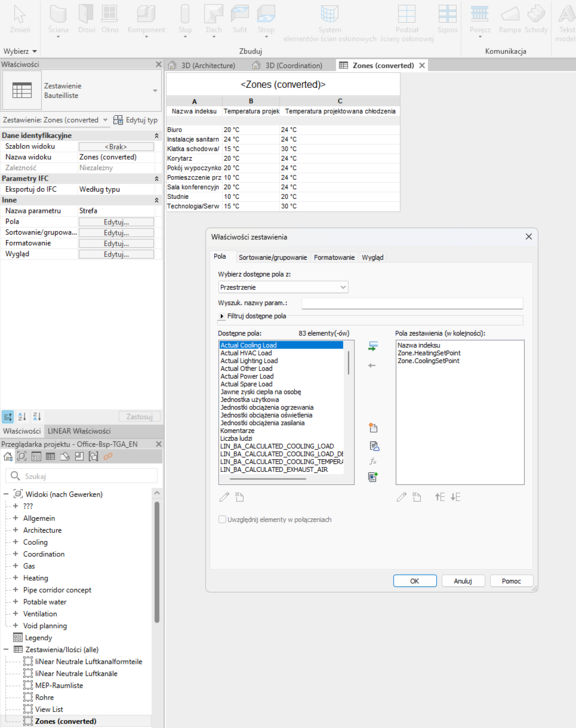
Task: Select the Ściana wall tool
Action: [58, 20]
